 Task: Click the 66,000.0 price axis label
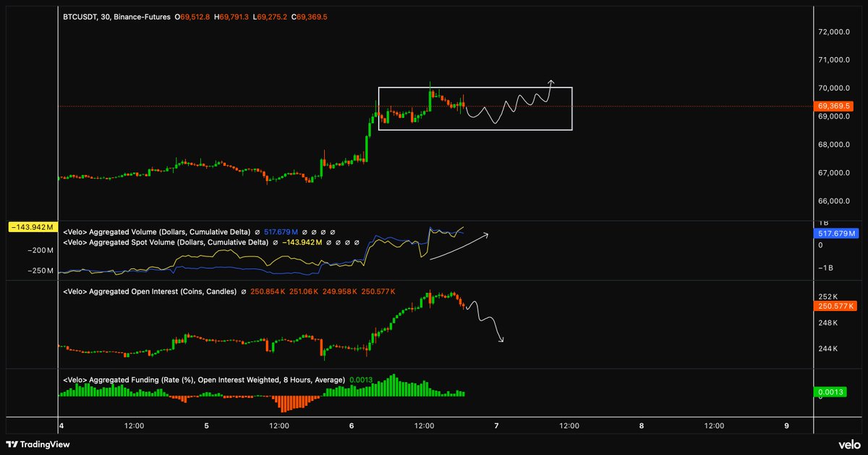point(833,201)
